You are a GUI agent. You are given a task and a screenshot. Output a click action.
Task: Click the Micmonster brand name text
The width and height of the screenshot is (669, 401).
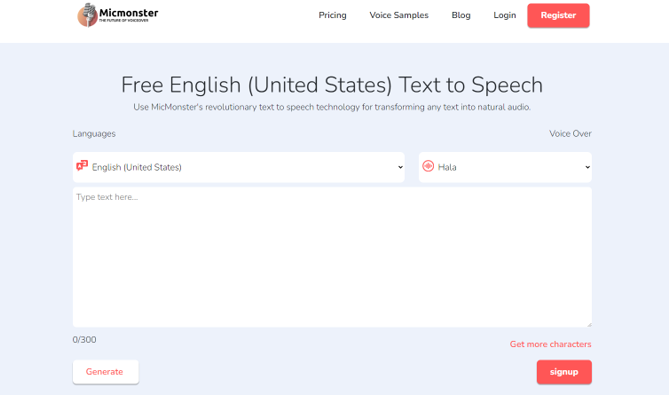pos(128,13)
